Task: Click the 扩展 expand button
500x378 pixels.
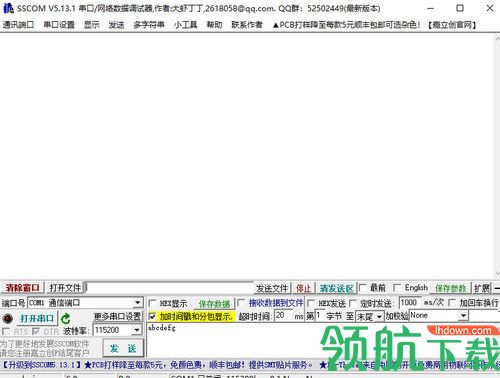Action: pos(482,288)
